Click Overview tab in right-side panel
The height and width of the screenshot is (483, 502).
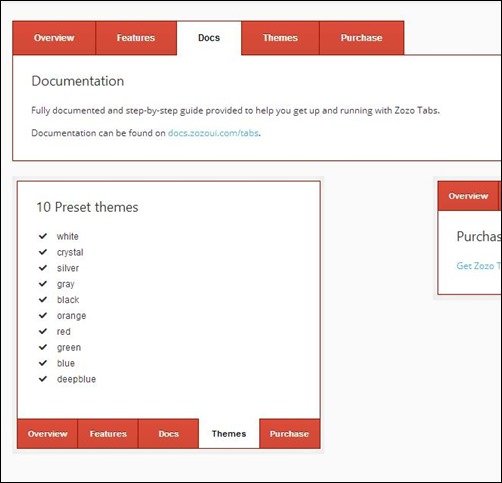pos(468,196)
